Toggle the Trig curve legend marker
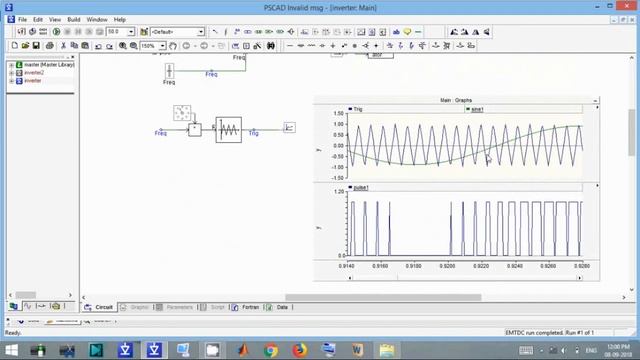640x360 pixels. [x=350, y=109]
